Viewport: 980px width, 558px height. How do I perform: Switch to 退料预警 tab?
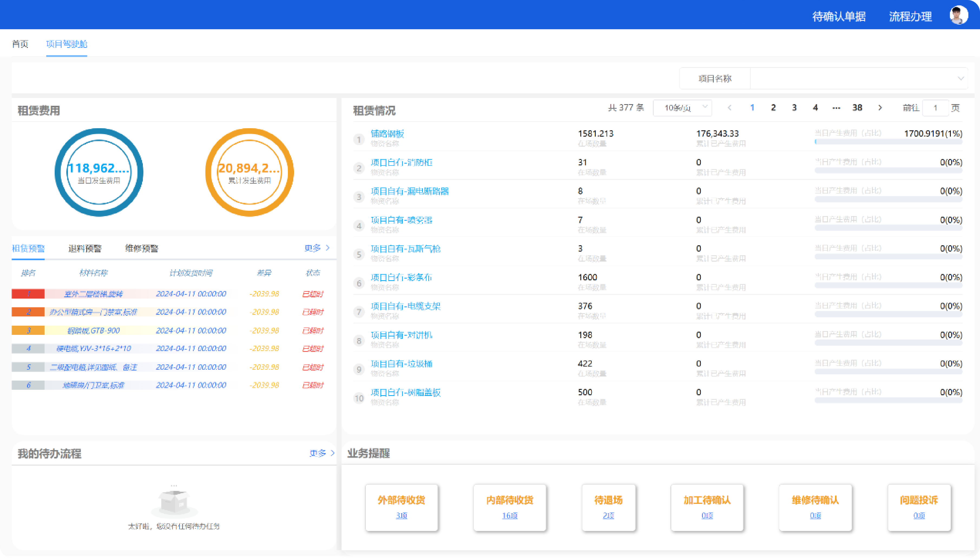(x=85, y=248)
